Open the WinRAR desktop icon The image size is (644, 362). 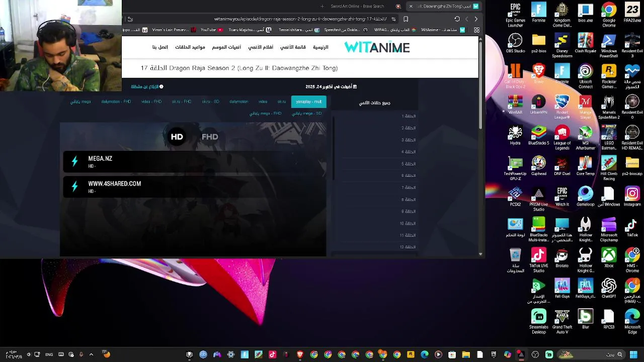[x=515, y=105]
